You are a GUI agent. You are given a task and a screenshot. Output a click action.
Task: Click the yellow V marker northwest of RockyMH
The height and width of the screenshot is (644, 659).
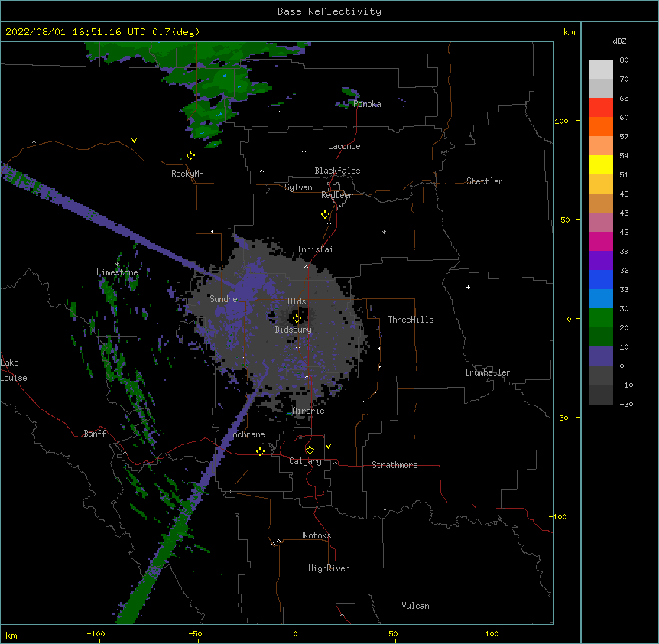[x=134, y=141]
